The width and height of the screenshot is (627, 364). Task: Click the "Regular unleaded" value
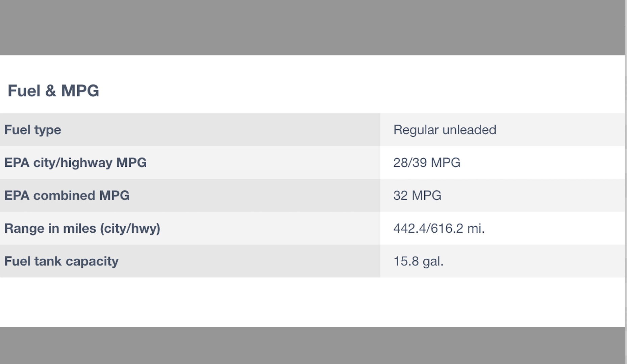[x=445, y=130]
